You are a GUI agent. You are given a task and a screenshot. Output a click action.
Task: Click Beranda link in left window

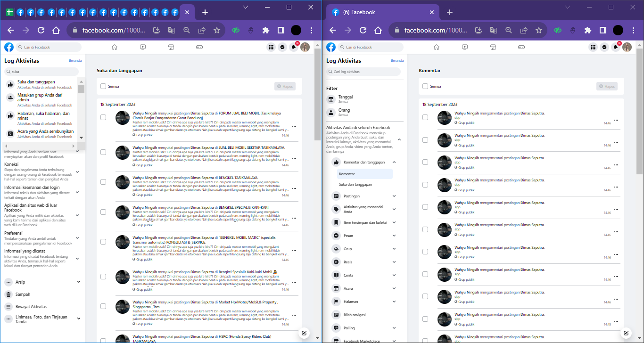point(75,60)
